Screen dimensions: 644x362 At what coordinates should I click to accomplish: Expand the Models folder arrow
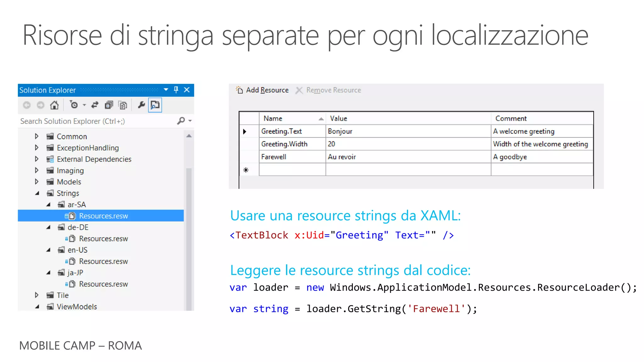point(36,182)
